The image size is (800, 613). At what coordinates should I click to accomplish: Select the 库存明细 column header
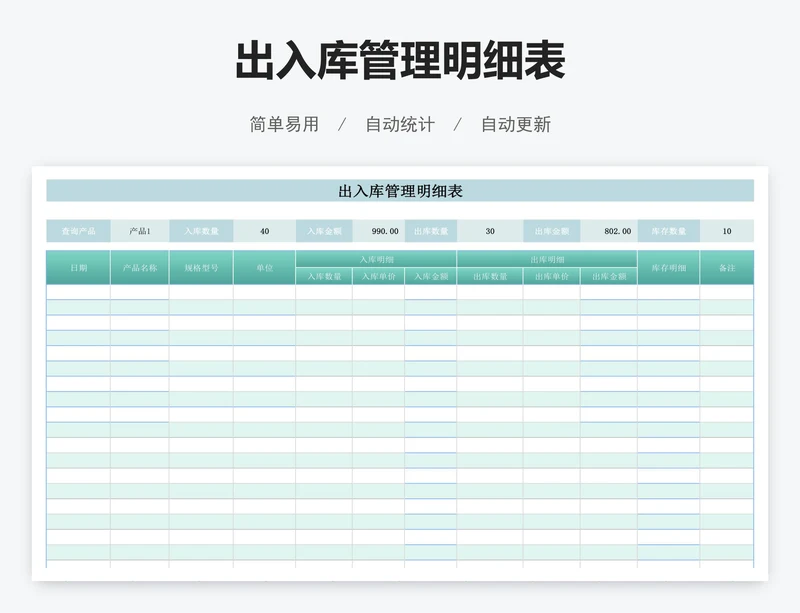point(668,267)
